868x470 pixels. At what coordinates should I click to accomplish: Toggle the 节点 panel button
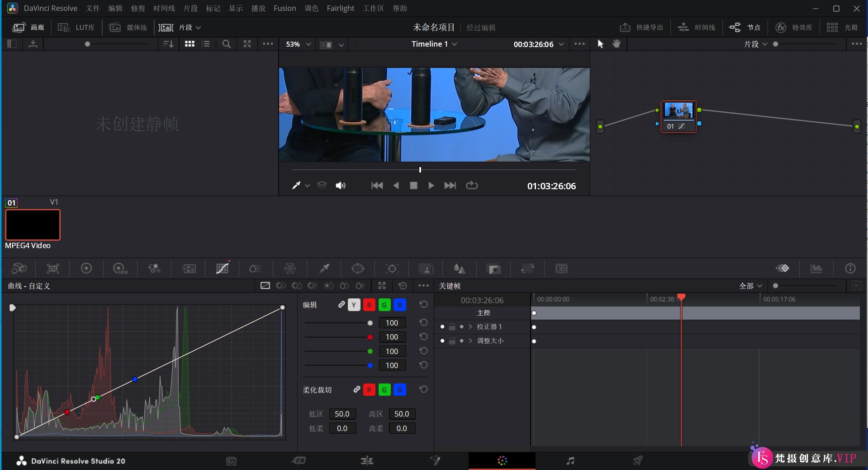click(745, 28)
